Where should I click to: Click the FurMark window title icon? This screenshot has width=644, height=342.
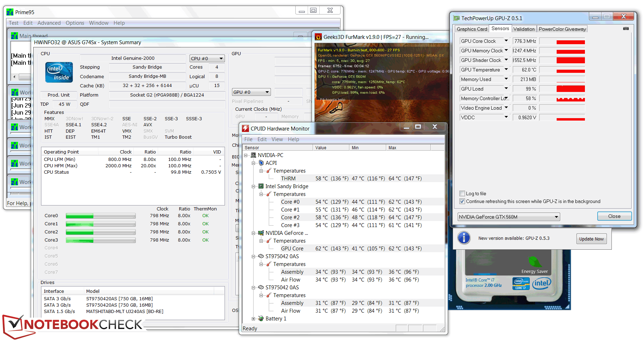point(318,37)
